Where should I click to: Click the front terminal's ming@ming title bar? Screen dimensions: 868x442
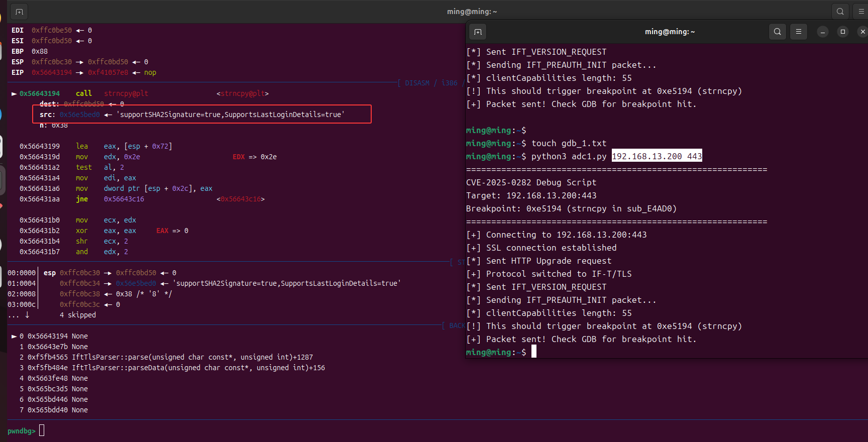click(670, 32)
